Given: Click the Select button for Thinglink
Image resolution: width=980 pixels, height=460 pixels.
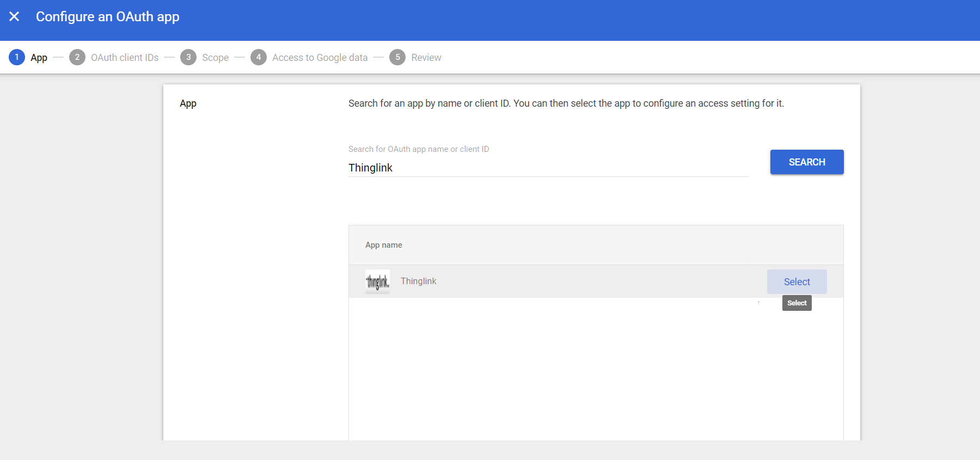Looking at the screenshot, I should (x=797, y=281).
